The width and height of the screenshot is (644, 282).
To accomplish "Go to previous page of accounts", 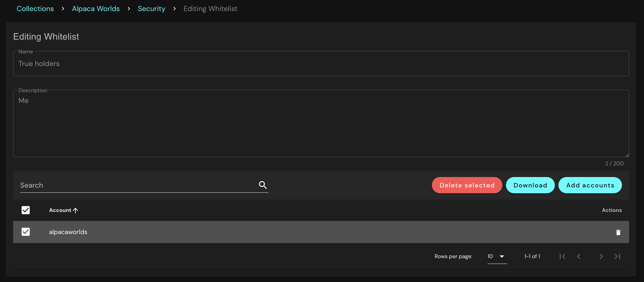I will [x=578, y=256].
